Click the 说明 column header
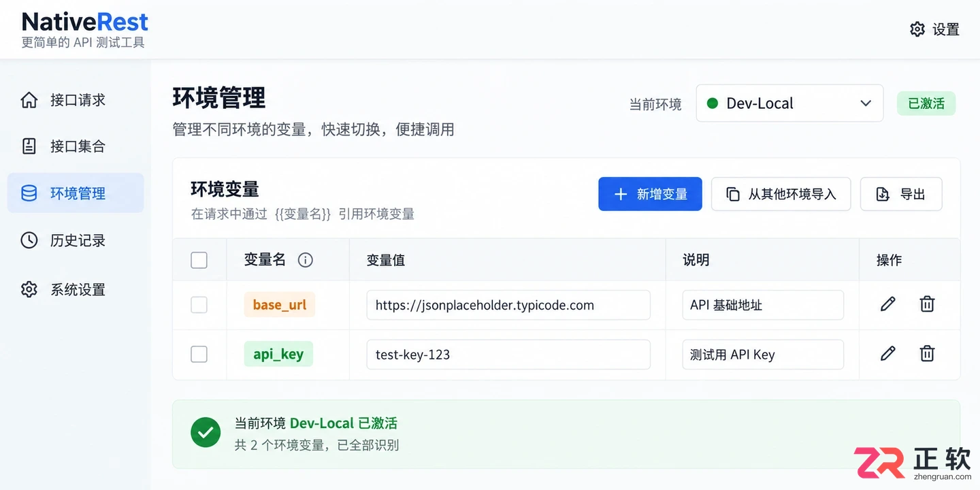980x490 pixels. pyautogui.click(x=696, y=260)
